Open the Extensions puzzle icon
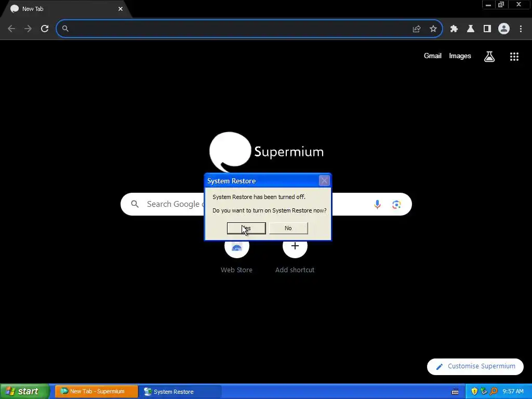This screenshot has width=532, height=399. pyautogui.click(x=454, y=29)
